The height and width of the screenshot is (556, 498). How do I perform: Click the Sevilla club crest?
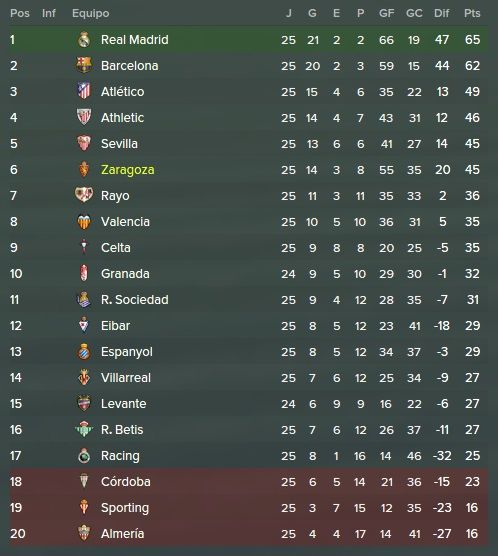point(84,143)
